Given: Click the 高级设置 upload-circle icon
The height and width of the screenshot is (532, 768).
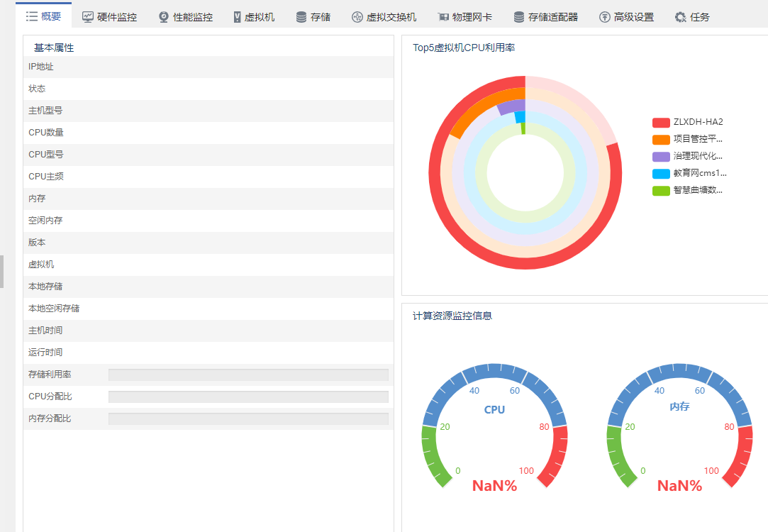Looking at the screenshot, I should tap(604, 17).
